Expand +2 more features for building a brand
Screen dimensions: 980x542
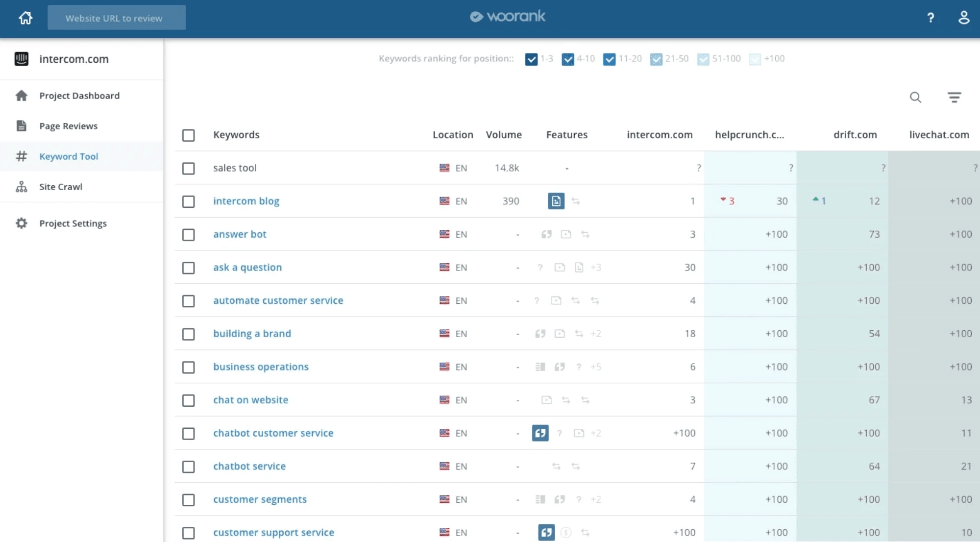click(596, 334)
